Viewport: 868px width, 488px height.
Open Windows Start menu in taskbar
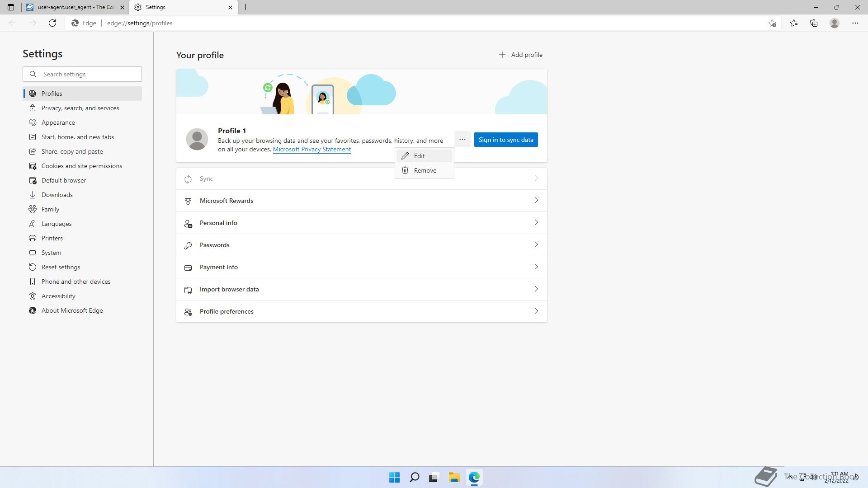coord(394,477)
